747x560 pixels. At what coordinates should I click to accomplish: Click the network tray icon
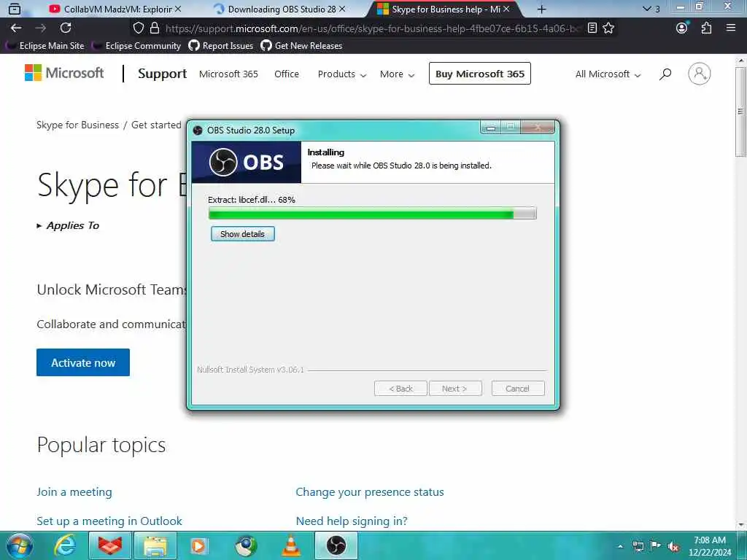638,547
